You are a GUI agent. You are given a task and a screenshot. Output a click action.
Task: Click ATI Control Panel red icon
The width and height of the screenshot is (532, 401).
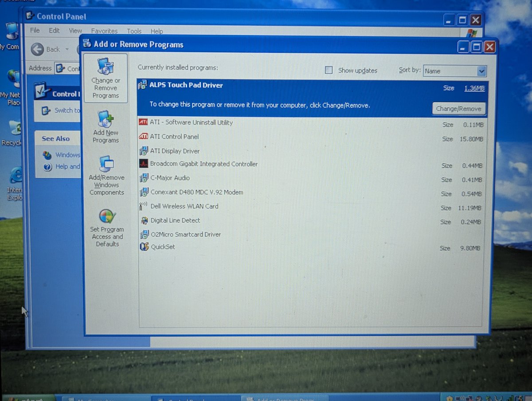coord(143,137)
